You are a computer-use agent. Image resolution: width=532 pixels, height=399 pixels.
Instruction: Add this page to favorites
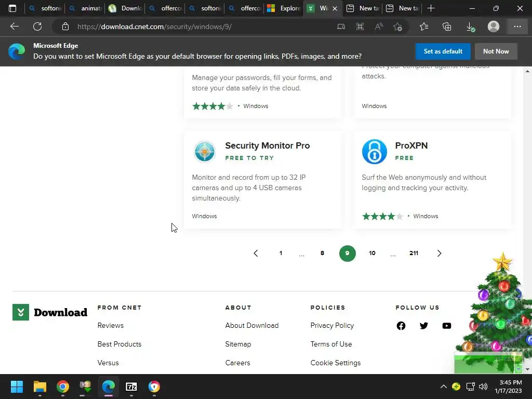point(397,26)
